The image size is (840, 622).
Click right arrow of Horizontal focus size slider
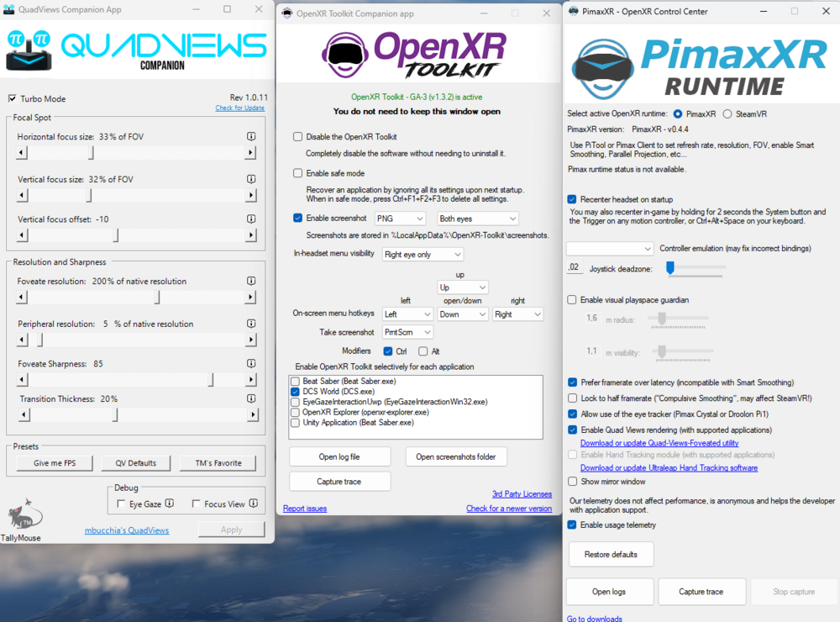pos(250,153)
